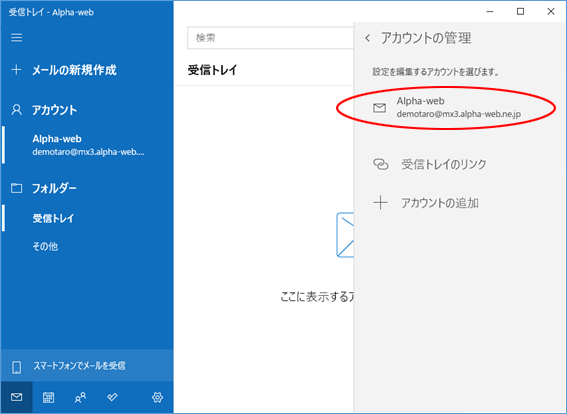Click the plus icon for new mail
The image size is (567, 414).
pos(16,69)
